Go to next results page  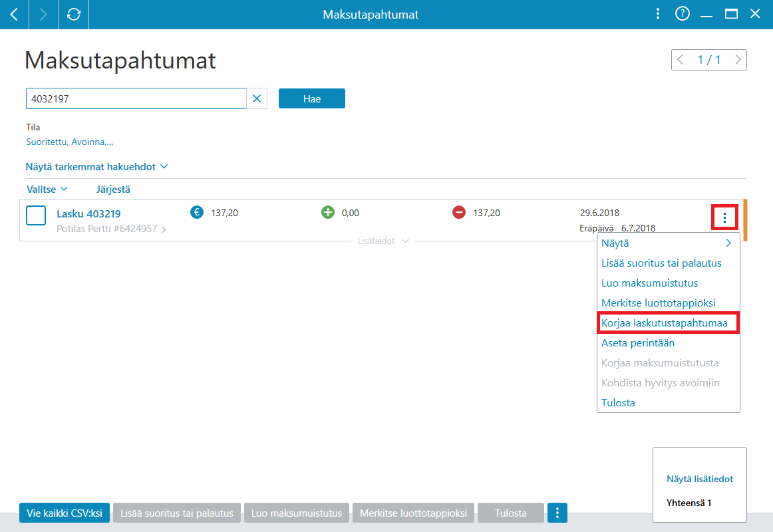[x=738, y=60]
